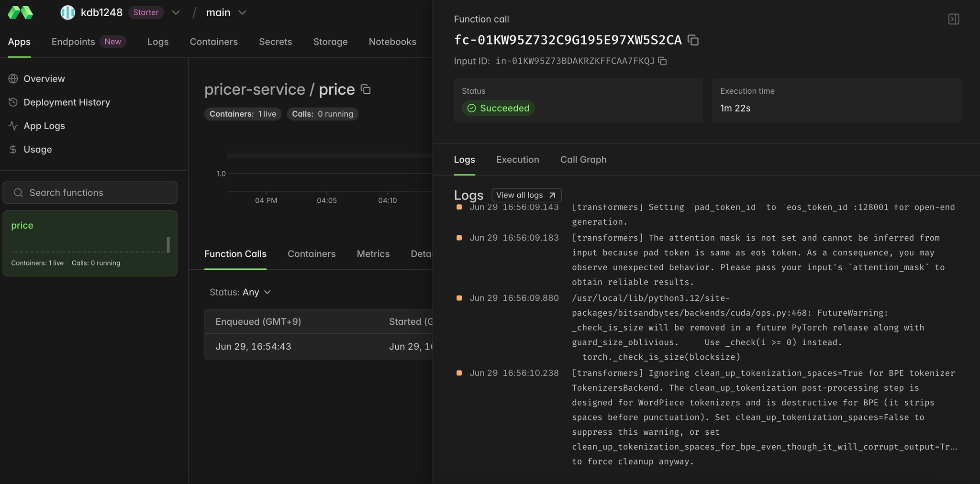Click the Calls: 0 running badge
This screenshot has width=980, height=484.
pyautogui.click(x=323, y=114)
